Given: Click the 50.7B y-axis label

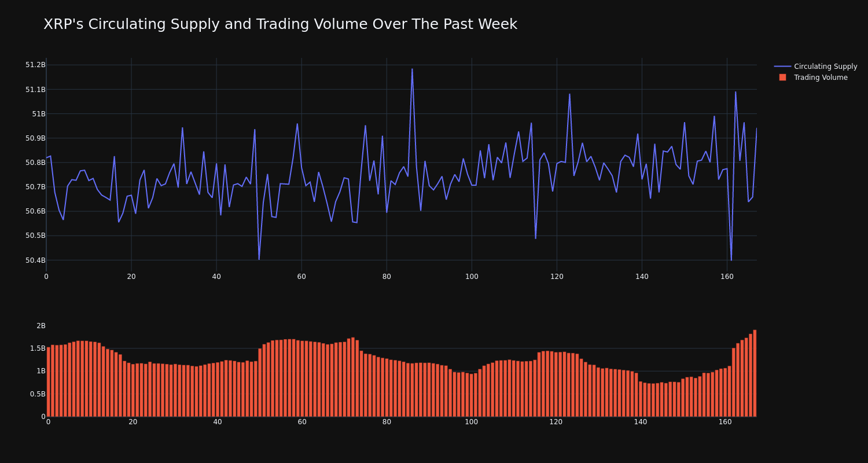Looking at the screenshot, I should click(35, 187).
